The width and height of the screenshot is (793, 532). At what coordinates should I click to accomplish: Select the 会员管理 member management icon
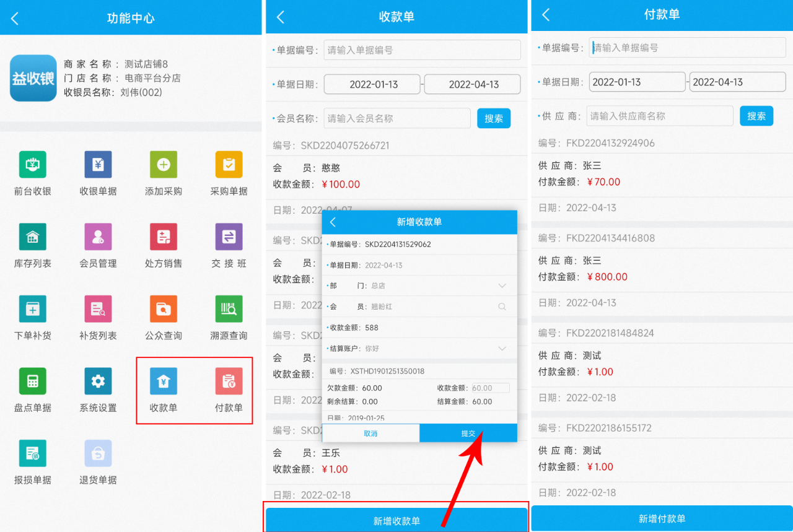tap(98, 237)
